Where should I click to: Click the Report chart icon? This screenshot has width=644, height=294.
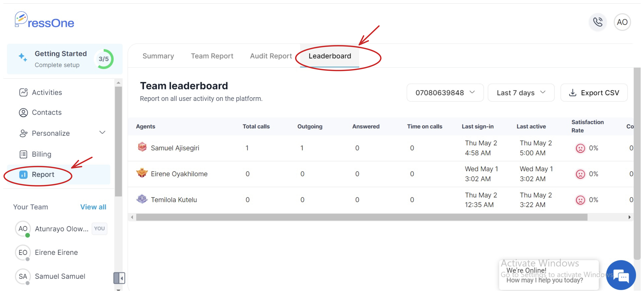[23, 174]
